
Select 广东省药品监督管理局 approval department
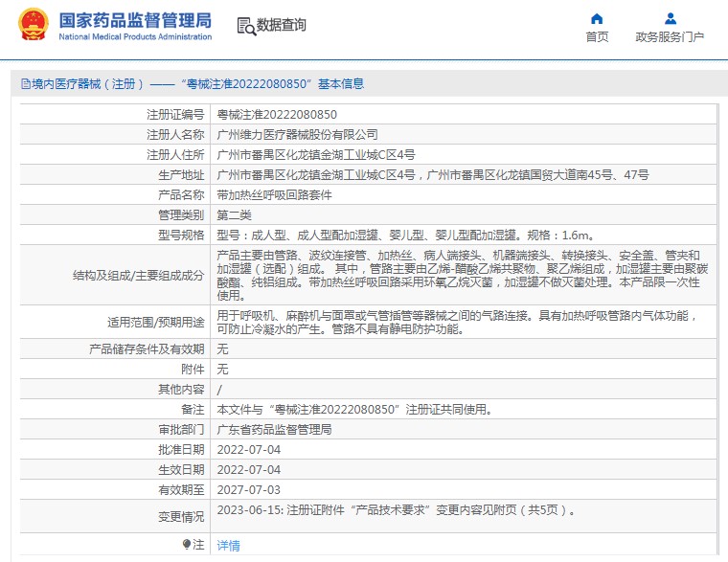click(x=274, y=430)
